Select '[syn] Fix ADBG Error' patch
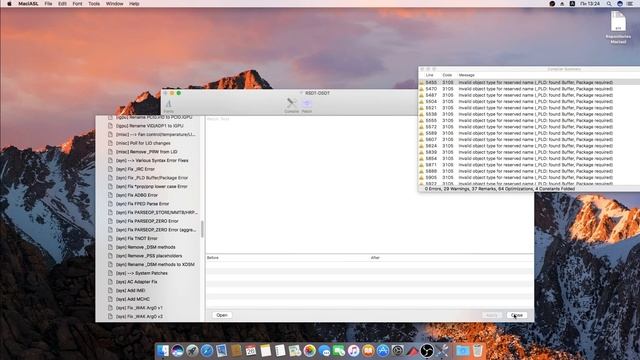This screenshot has width=640, height=360. (136, 195)
